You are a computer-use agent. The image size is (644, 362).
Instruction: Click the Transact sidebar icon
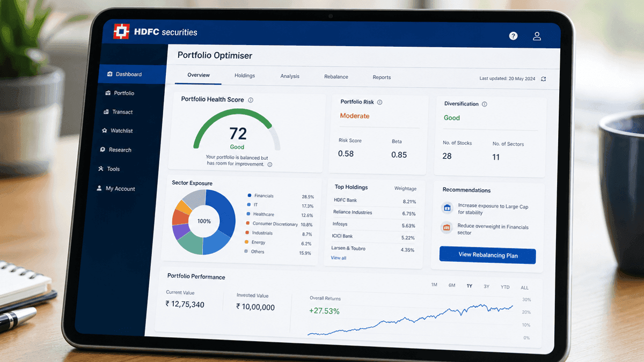coord(106,112)
